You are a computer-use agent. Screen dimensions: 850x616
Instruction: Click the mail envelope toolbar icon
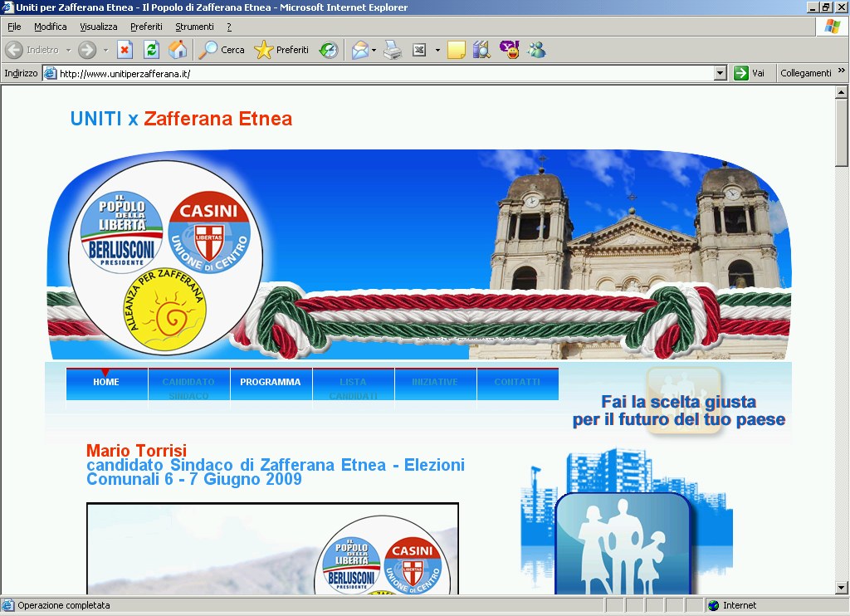[359, 50]
